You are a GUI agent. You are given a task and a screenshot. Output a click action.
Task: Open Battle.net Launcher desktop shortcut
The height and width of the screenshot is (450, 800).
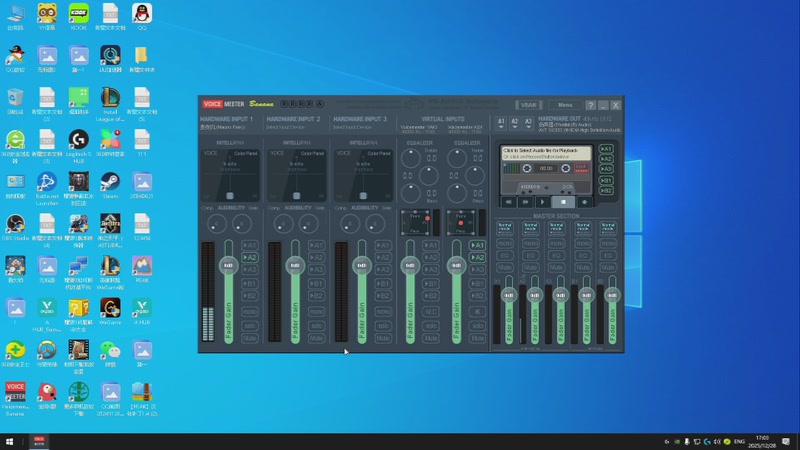47,188
